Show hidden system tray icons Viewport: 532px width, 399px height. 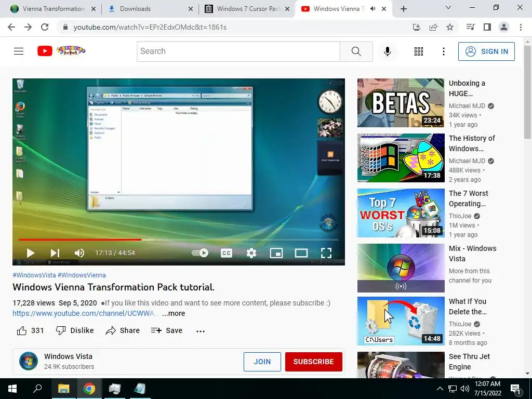440,389
